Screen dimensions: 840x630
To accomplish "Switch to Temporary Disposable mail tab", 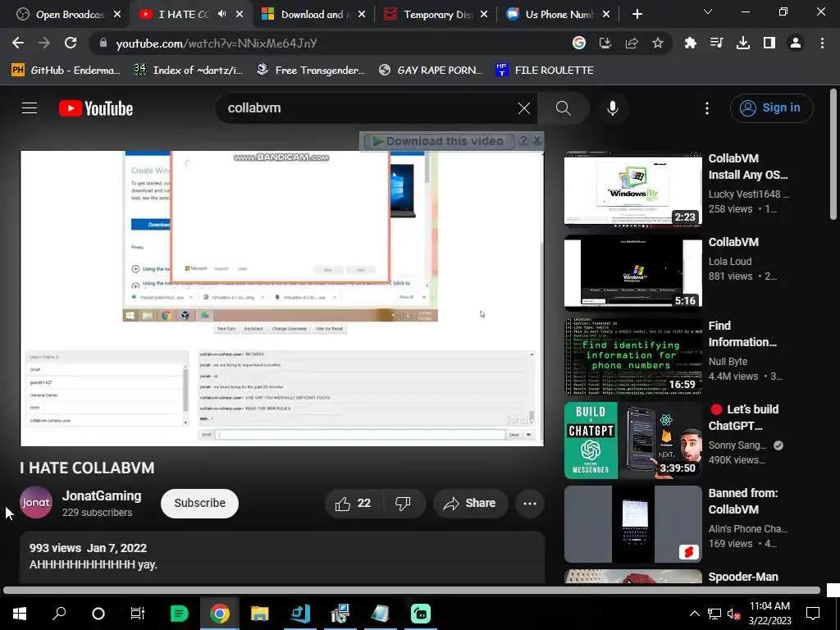I will click(435, 15).
